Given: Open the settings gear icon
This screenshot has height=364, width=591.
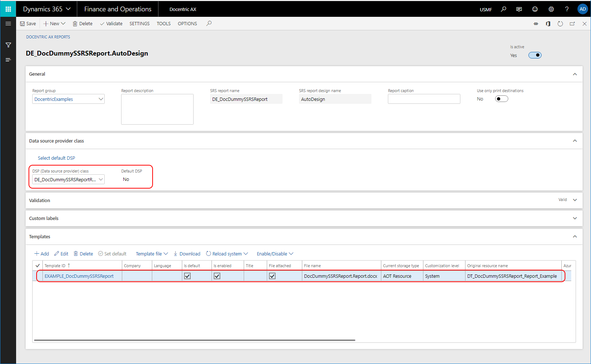Looking at the screenshot, I should tap(551, 9).
